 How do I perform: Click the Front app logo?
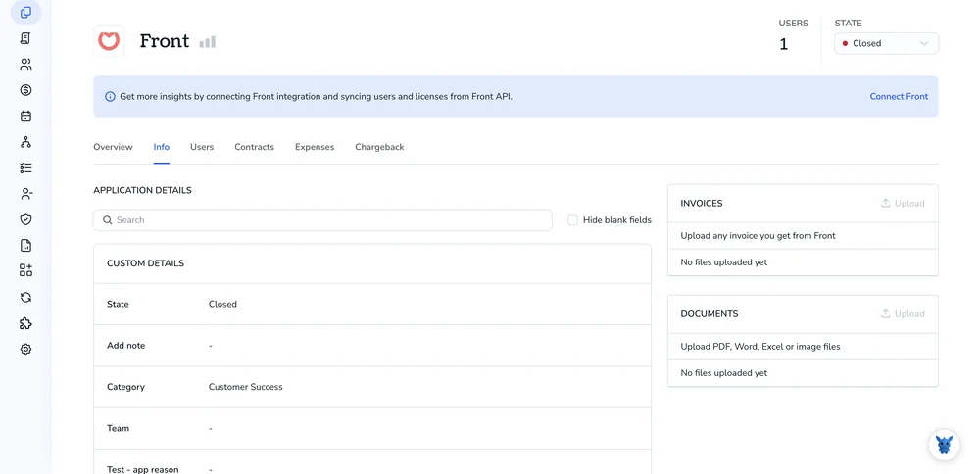109,41
